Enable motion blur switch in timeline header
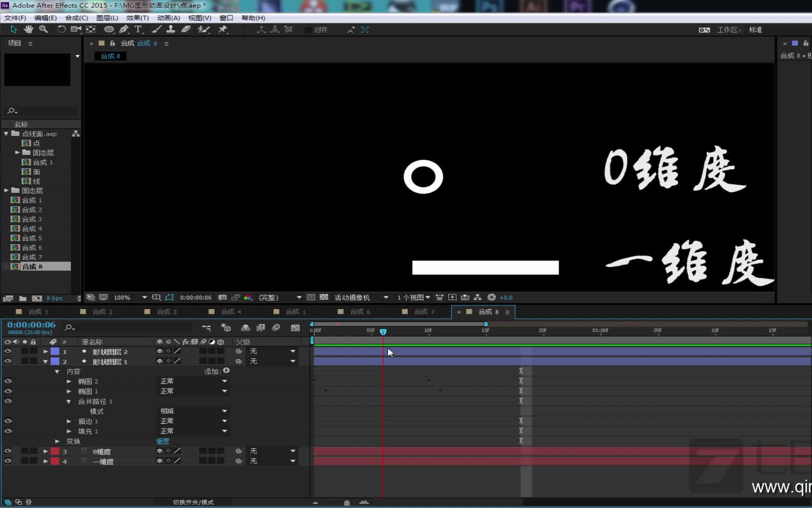Screen dimensions: 812x508 [276, 327]
